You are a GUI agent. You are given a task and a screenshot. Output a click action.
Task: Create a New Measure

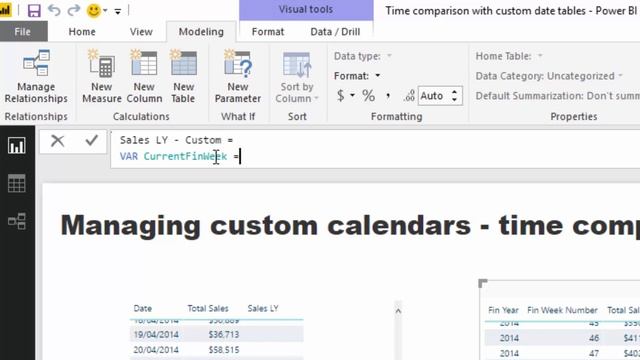point(102,76)
